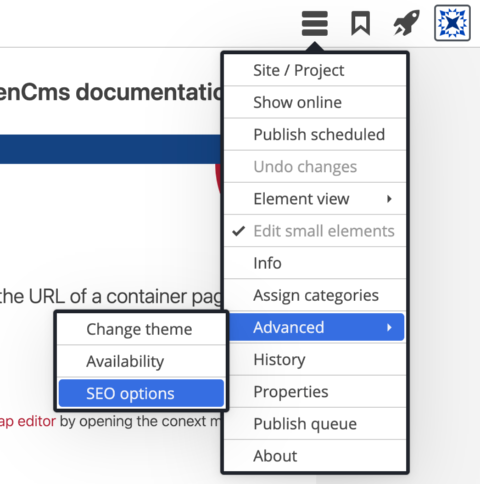Click the 'enCms documentatio' heading text
This screenshot has height=484, width=480.
(x=111, y=92)
